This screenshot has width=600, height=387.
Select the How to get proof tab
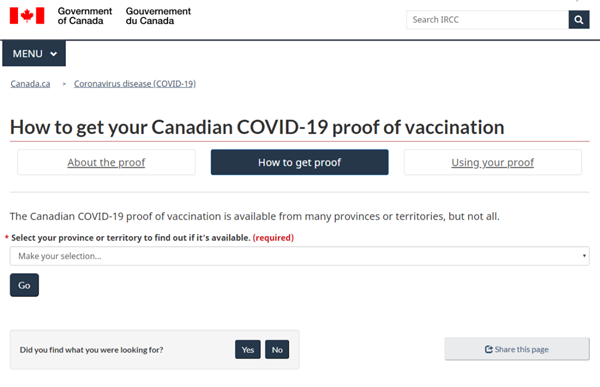tap(300, 162)
